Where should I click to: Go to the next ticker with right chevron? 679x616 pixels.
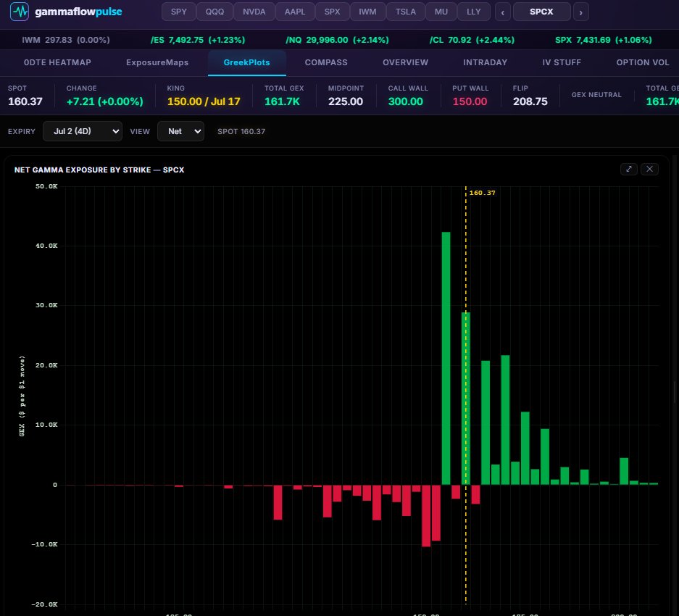tap(580, 12)
